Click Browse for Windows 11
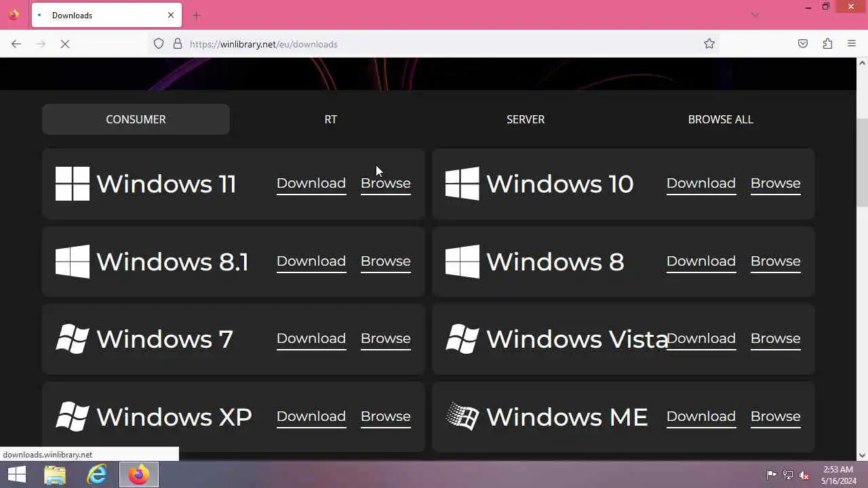This screenshot has width=868, height=488. click(x=385, y=184)
